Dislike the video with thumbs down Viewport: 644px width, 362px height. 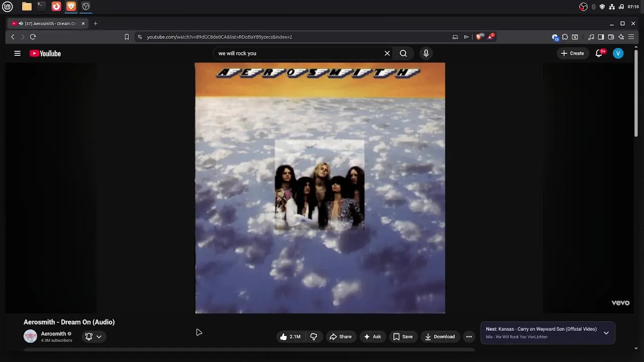coord(314,337)
